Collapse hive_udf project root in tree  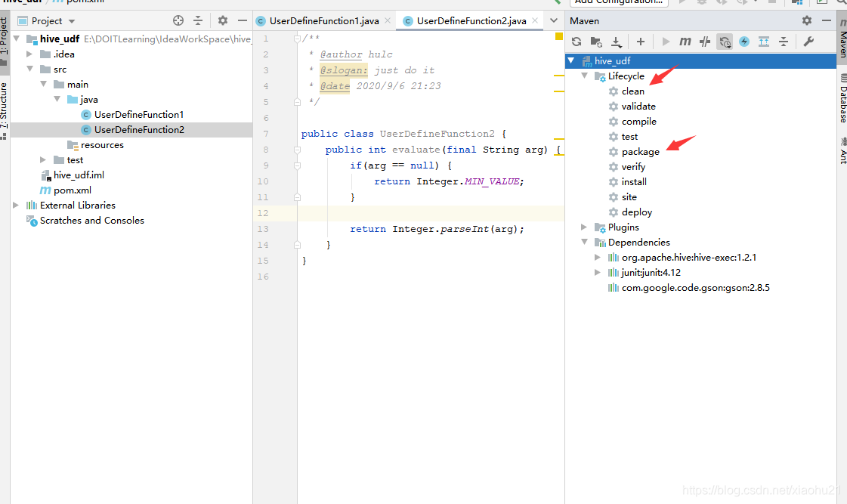pos(17,39)
